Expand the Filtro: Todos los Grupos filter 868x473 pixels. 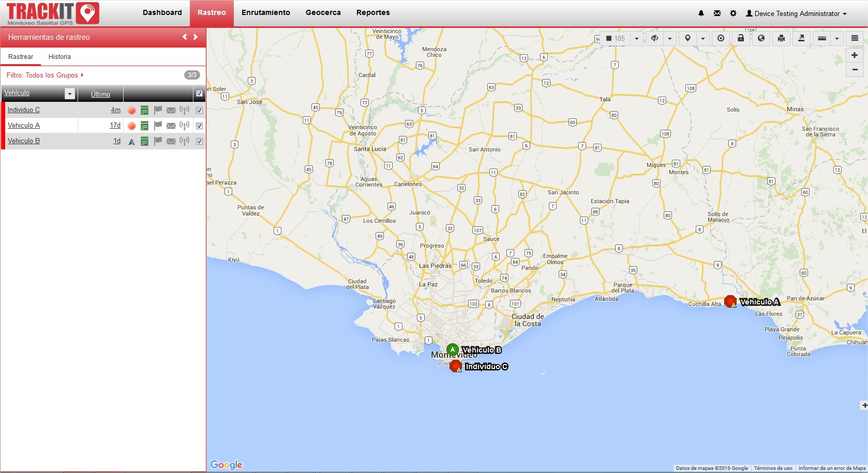44,75
